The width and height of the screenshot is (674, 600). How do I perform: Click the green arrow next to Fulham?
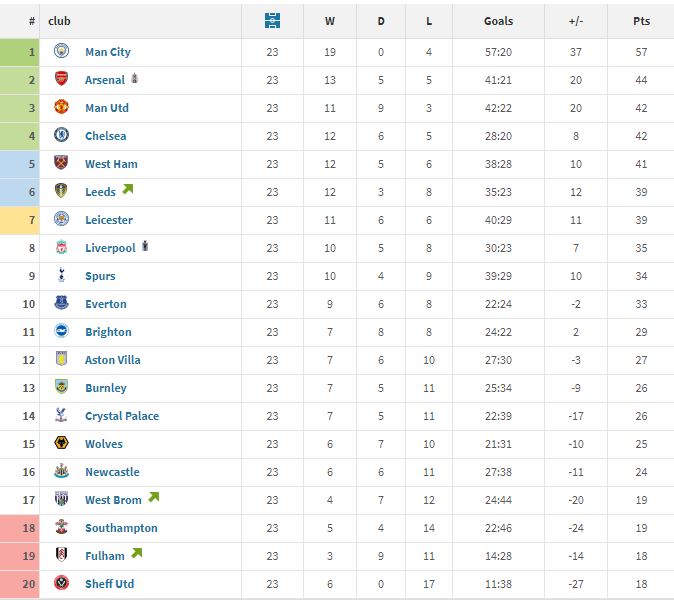click(x=137, y=553)
